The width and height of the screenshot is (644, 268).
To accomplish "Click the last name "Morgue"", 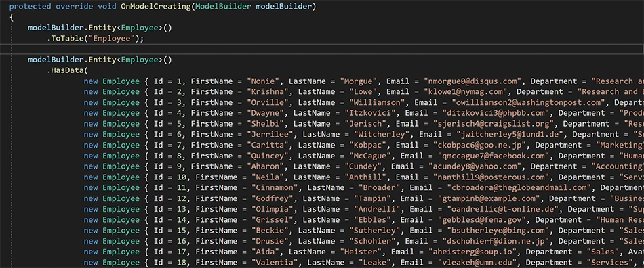I will pyautogui.click(x=359, y=81).
